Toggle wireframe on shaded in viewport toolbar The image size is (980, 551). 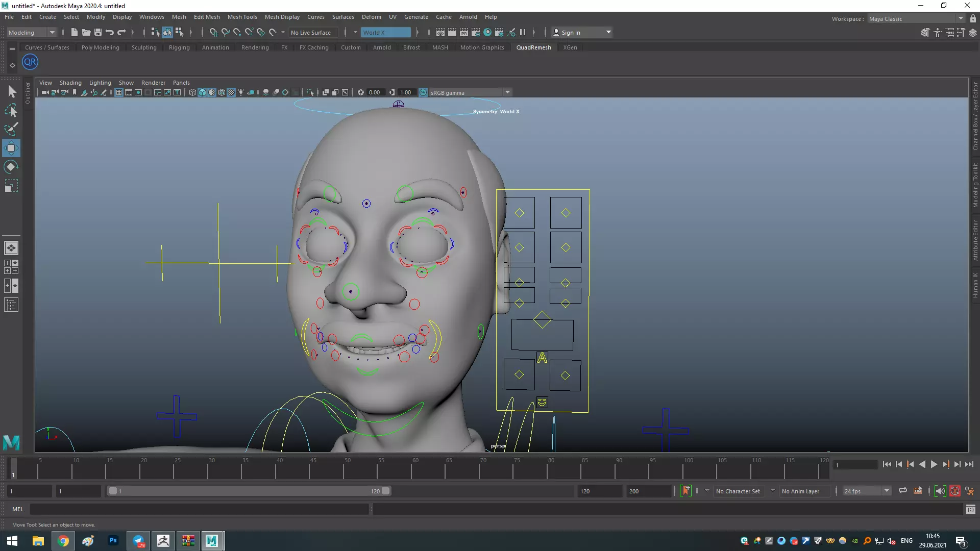coord(222,92)
